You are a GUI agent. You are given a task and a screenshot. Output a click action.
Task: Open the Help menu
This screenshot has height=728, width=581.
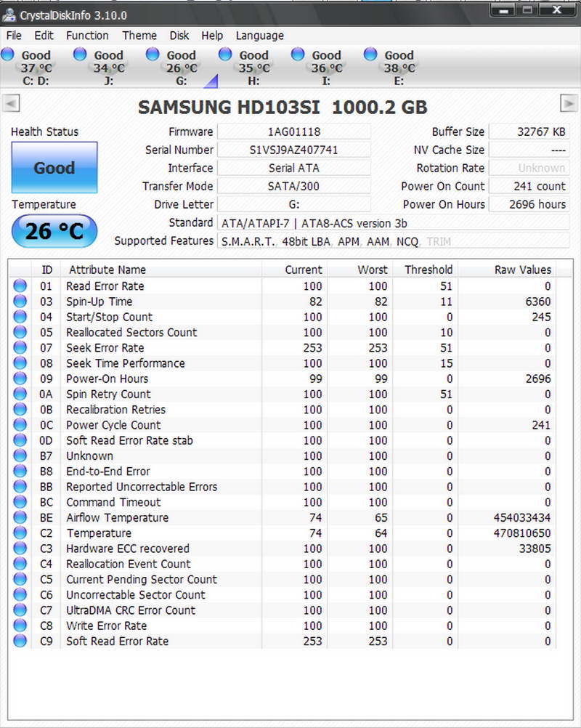click(212, 36)
